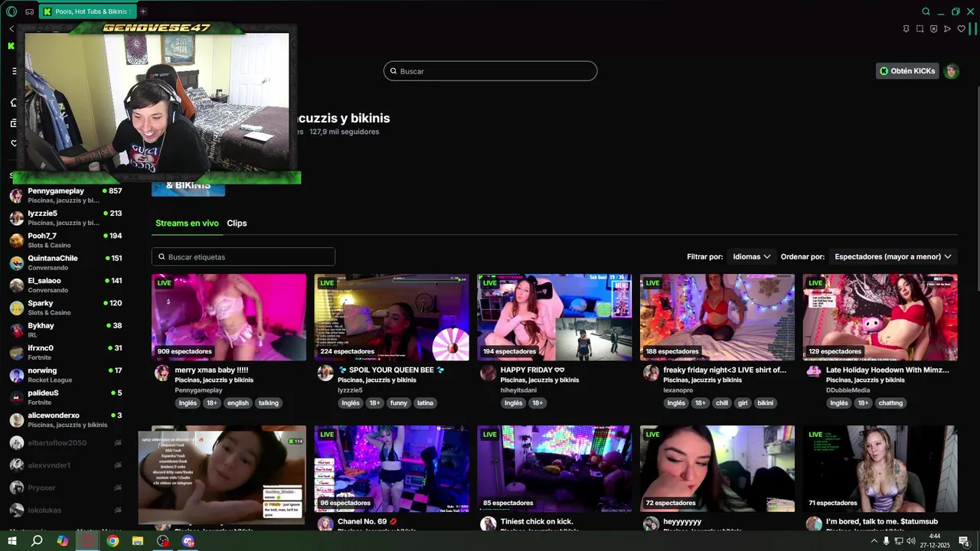Click the funny tag chip

(399, 403)
